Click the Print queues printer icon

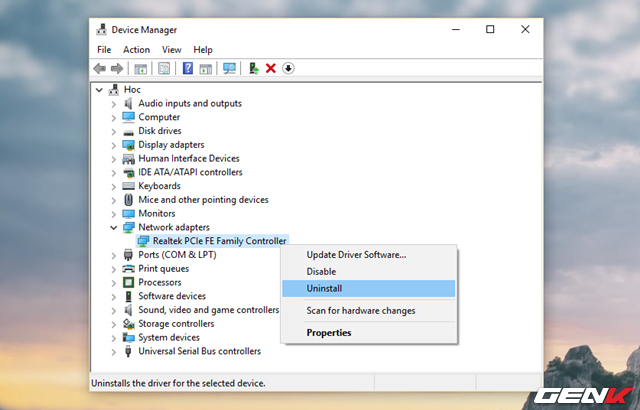[x=129, y=269]
